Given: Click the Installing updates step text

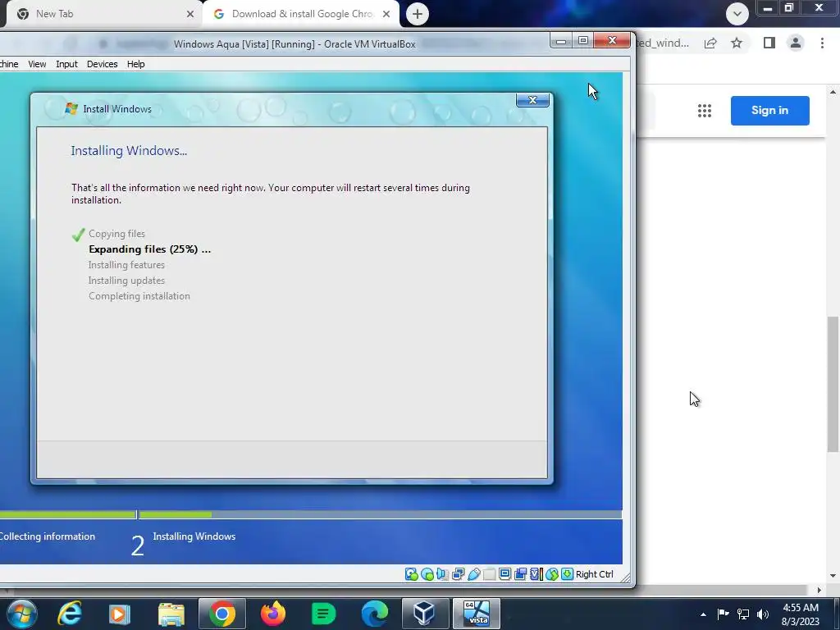Looking at the screenshot, I should click(126, 281).
